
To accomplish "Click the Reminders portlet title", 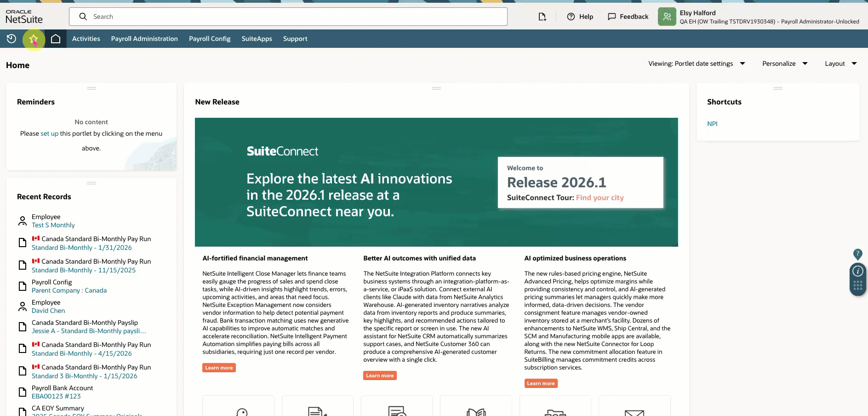I will tap(36, 102).
